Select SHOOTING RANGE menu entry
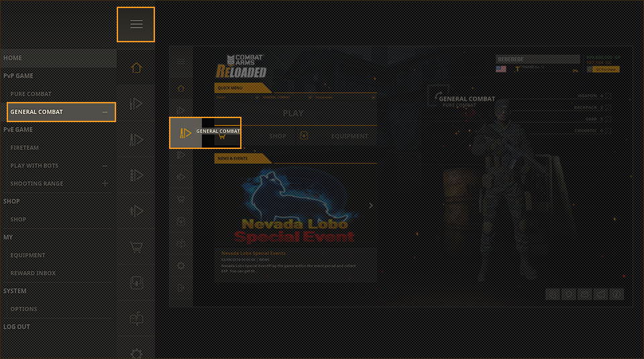The image size is (644, 359). click(36, 184)
